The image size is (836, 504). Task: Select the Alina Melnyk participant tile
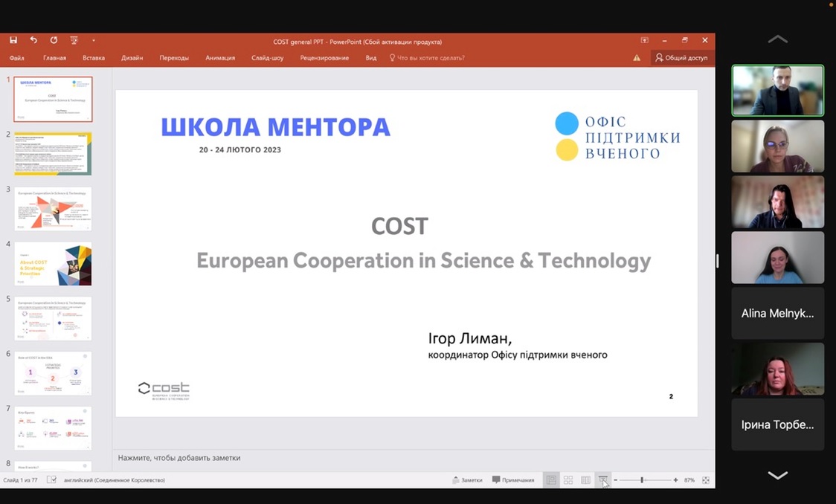777,313
